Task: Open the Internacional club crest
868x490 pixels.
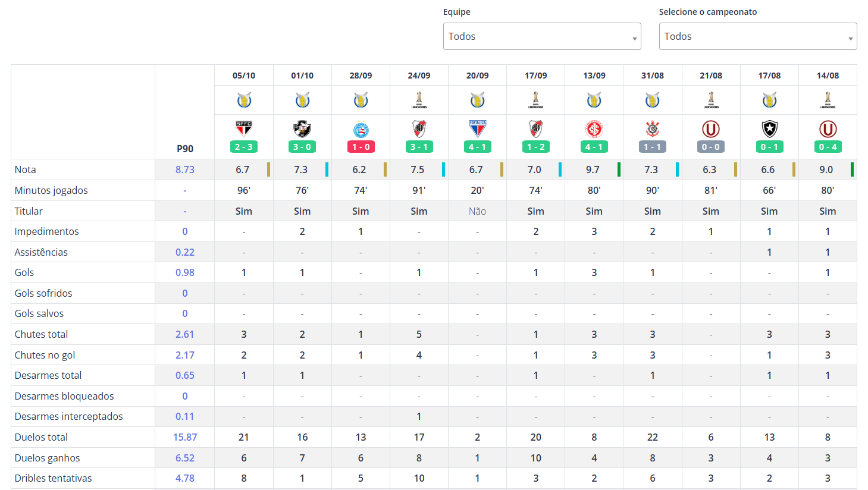Action: tap(594, 128)
